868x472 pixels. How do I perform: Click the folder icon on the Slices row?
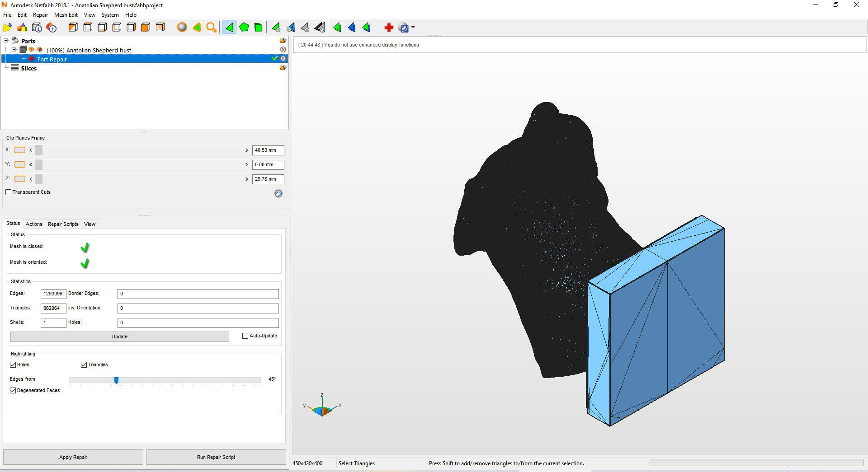pos(283,68)
